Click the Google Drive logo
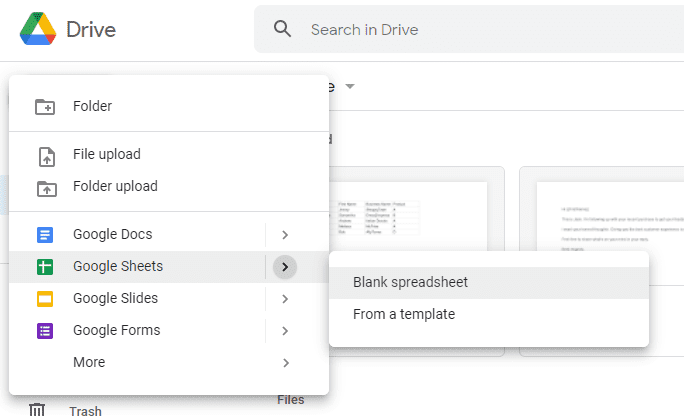This screenshot has width=684, height=416. 38,29
